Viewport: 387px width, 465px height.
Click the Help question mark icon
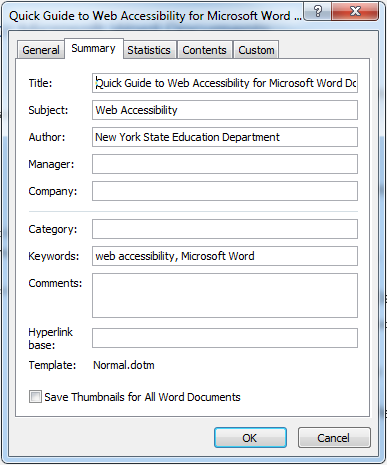pyautogui.click(x=318, y=11)
